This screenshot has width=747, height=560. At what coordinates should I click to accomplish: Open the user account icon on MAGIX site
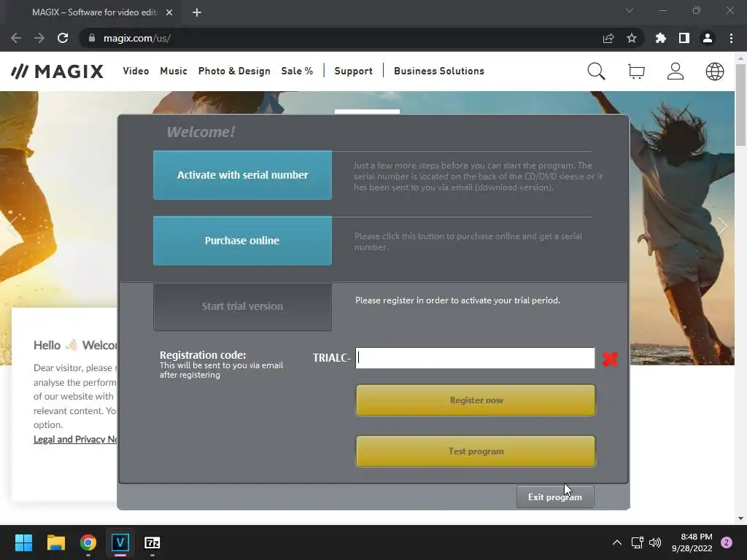tap(675, 71)
